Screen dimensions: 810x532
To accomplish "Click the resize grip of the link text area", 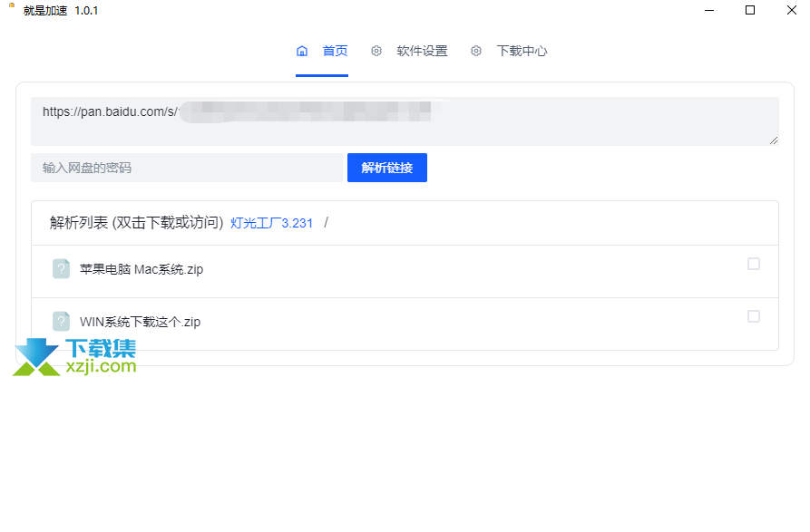I will 774,140.
